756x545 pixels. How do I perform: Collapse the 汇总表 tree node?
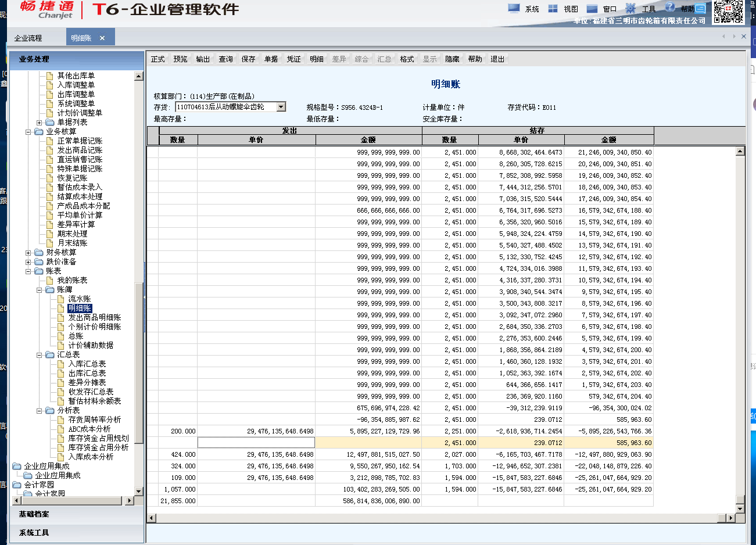[x=39, y=355]
